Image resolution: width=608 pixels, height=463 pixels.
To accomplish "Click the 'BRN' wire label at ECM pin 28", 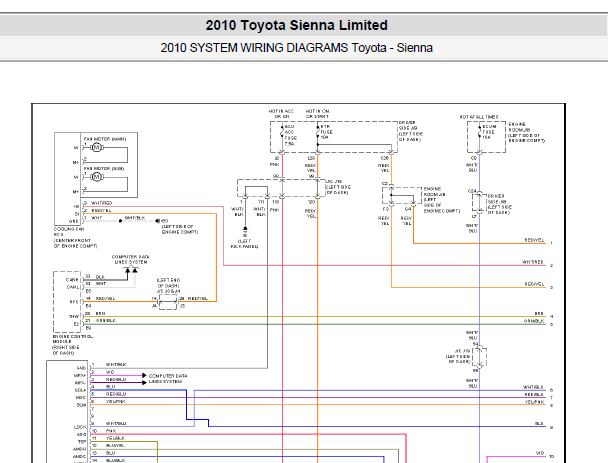I will tap(100, 313).
